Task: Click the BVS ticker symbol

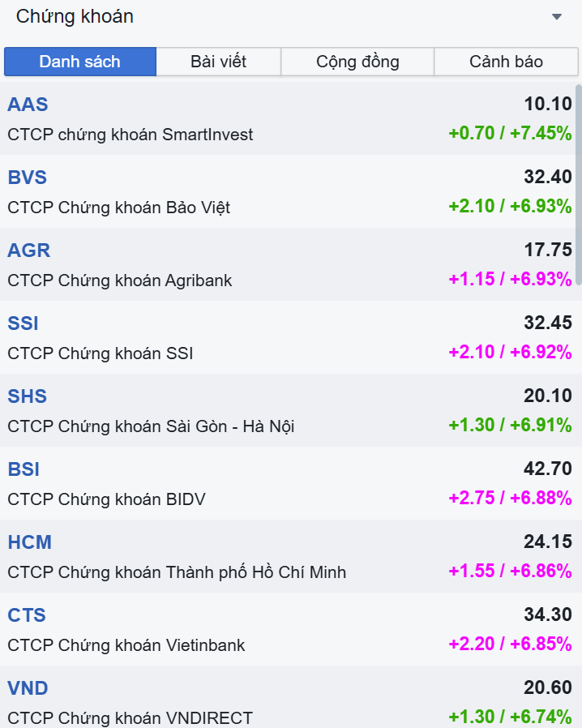Action: [x=27, y=178]
